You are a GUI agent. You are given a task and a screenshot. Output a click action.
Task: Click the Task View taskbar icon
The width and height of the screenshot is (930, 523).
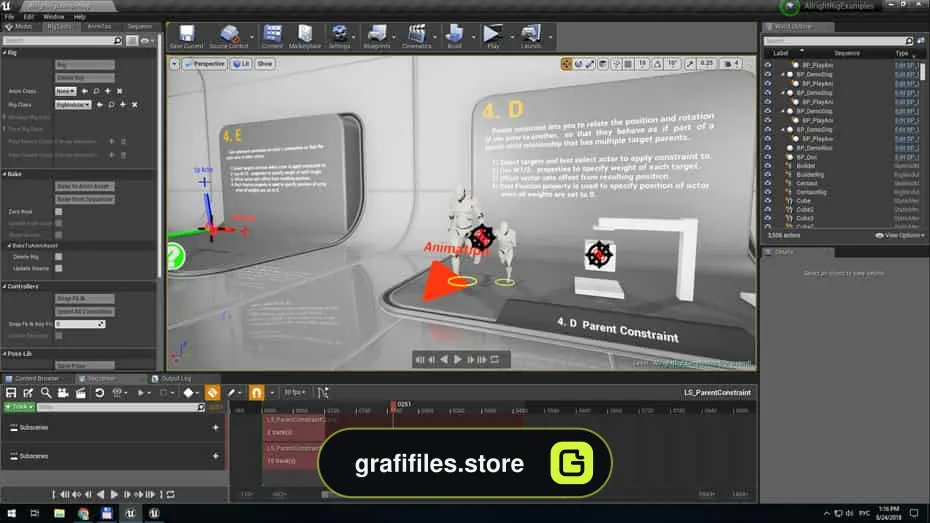[x=35, y=513]
